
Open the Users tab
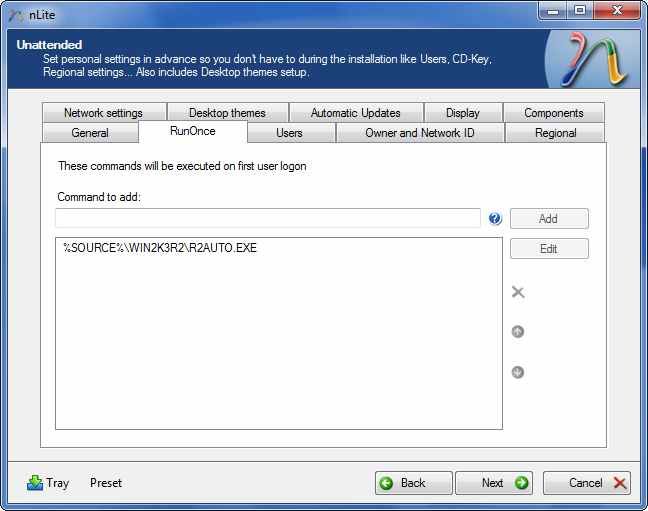(289, 133)
